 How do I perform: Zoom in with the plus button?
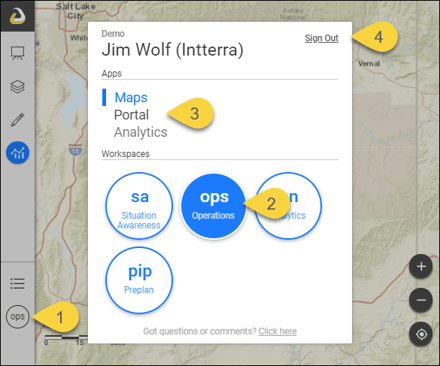421,266
